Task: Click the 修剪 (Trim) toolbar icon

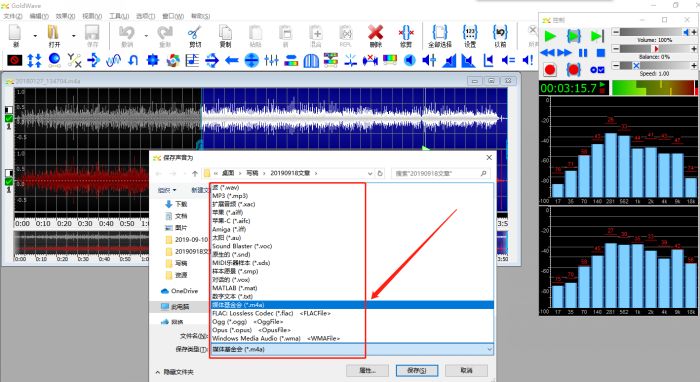Action: coord(406,36)
